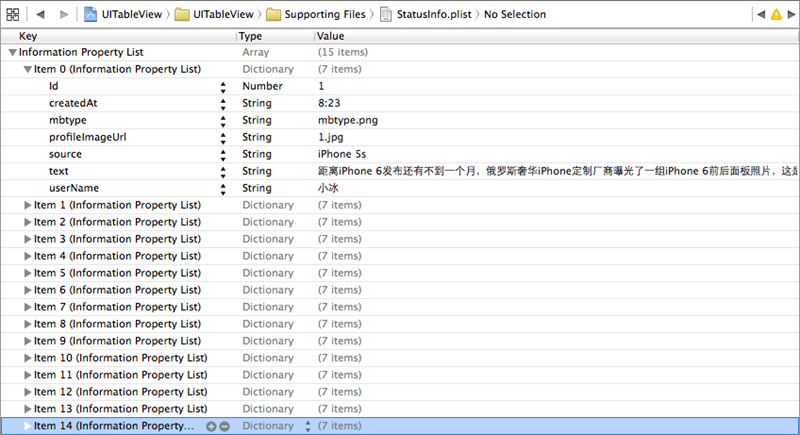Expand Item 9 disclosure triangle
The image size is (800, 435).
tap(28, 341)
